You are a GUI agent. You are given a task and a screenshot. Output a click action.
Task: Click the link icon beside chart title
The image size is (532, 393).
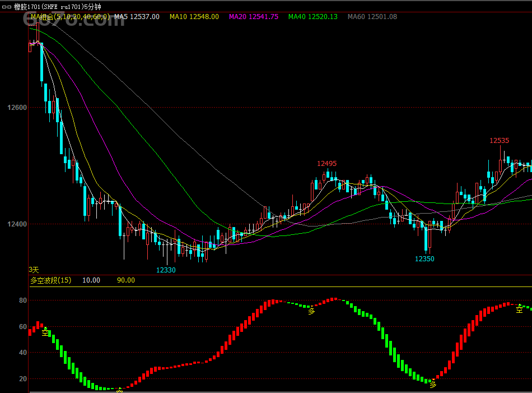(x=7, y=7)
